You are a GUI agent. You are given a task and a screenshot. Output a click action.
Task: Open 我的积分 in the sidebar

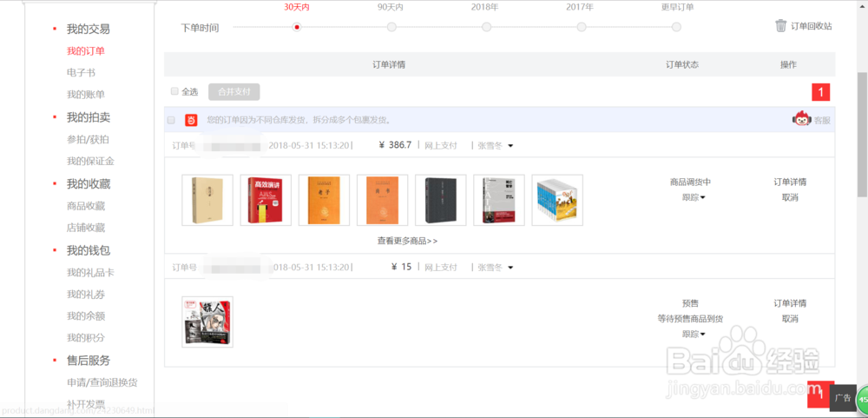[x=86, y=337]
